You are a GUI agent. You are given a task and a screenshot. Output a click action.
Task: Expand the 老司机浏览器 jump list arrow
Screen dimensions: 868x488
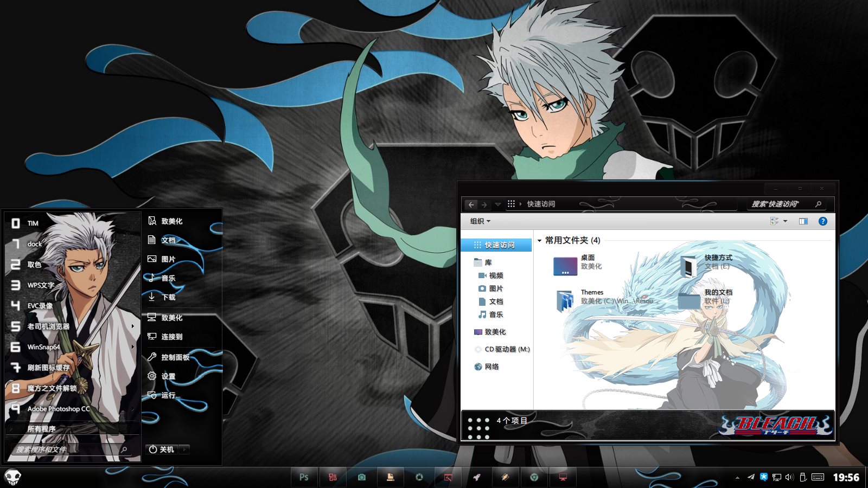(132, 326)
